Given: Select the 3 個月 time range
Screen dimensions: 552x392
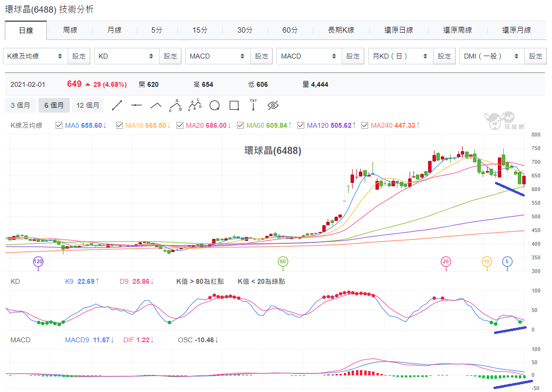Looking at the screenshot, I should pos(20,105).
